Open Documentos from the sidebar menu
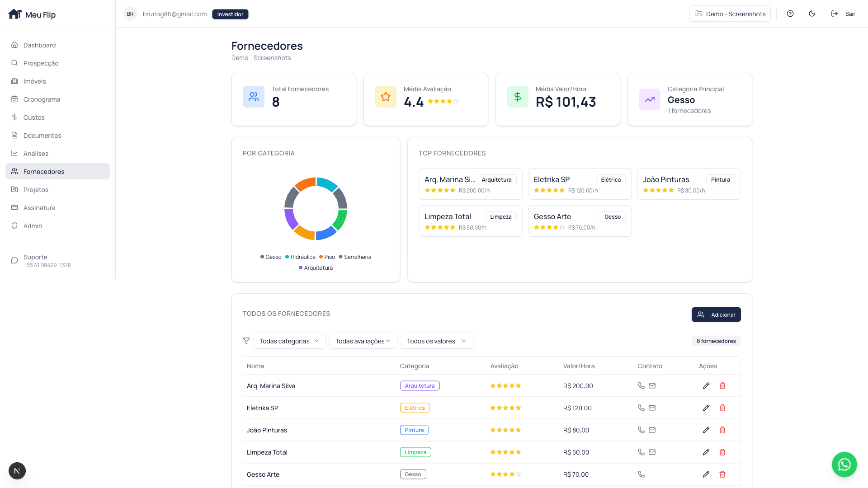This screenshot has height=488, width=868. [x=42, y=136]
